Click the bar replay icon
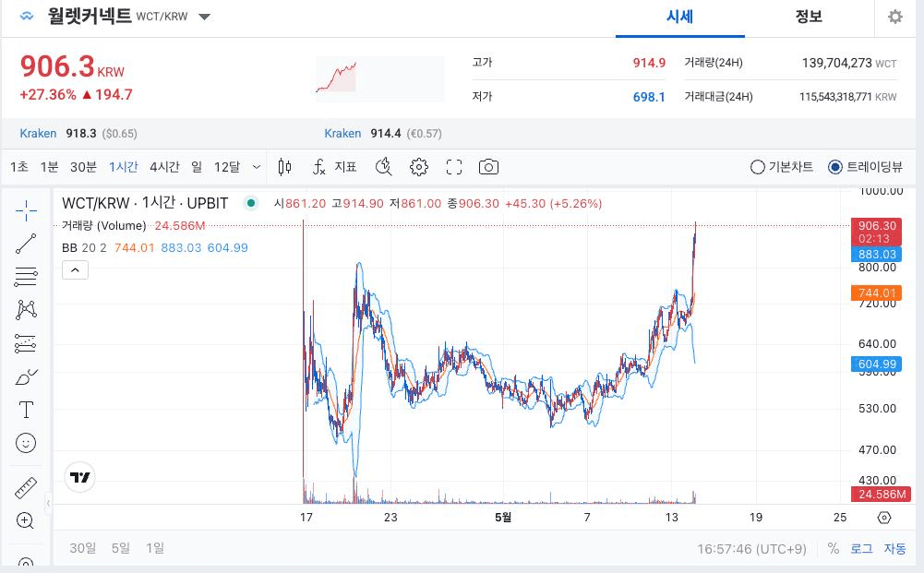This screenshot has width=924, height=573. tap(384, 167)
